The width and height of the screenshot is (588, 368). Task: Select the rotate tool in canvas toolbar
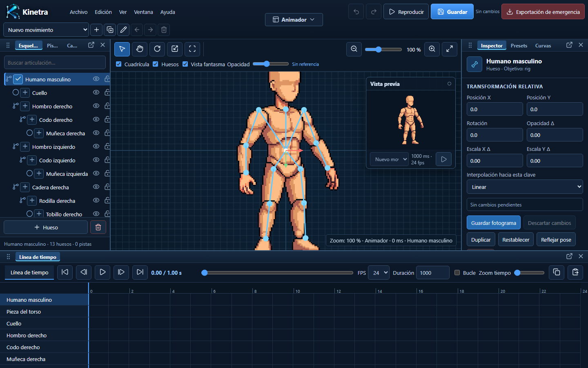pos(157,49)
